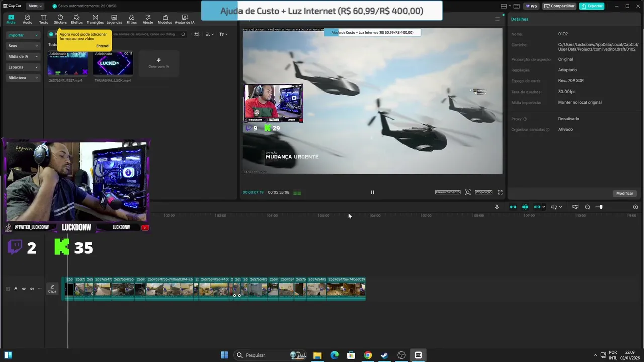The height and width of the screenshot is (362, 644).
Task: Open the Mídia tab
Action: 11,19
